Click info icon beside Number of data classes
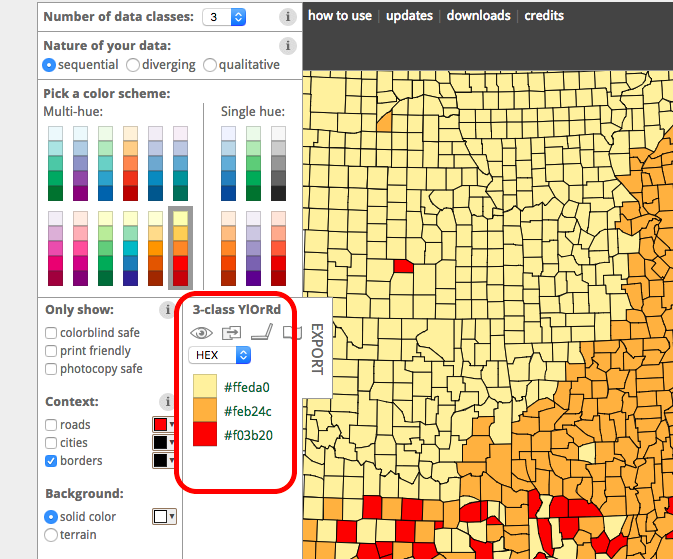This screenshot has width=673, height=559. (x=288, y=17)
